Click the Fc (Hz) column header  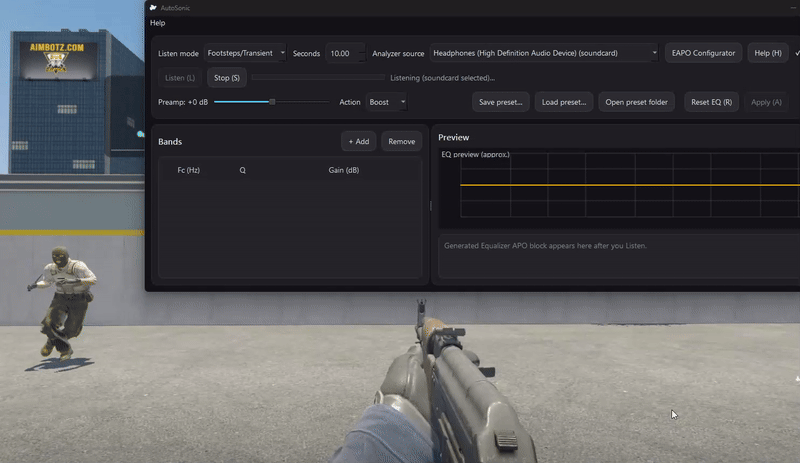[189, 170]
